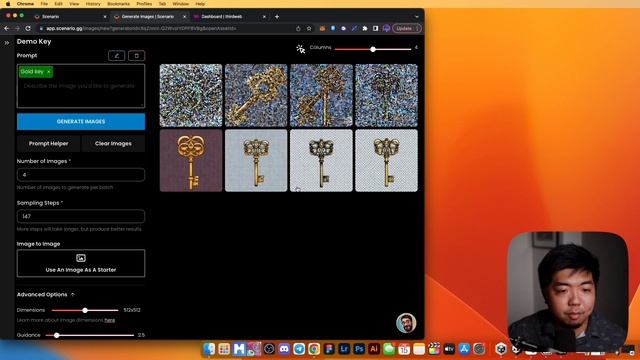The width and height of the screenshot is (640, 360).
Task: Open Figma from the Dock
Action: click(329, 349)
